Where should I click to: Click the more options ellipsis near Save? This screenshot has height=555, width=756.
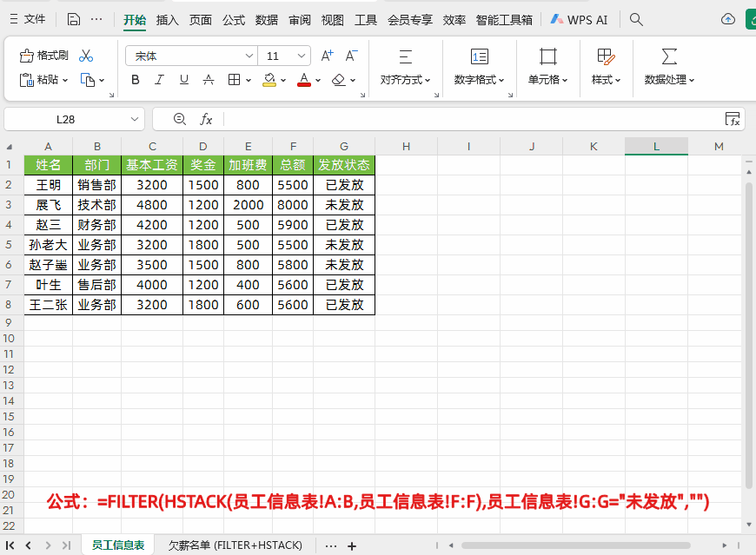coord(96,19)
